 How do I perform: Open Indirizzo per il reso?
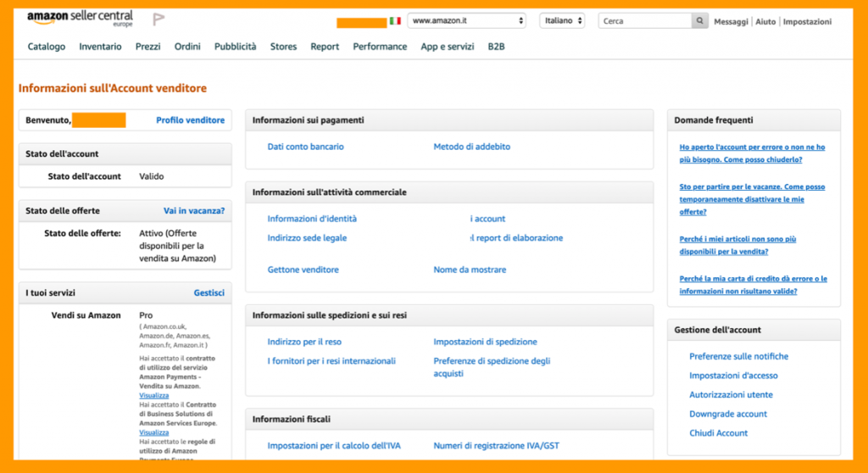(x=304, y=342)
